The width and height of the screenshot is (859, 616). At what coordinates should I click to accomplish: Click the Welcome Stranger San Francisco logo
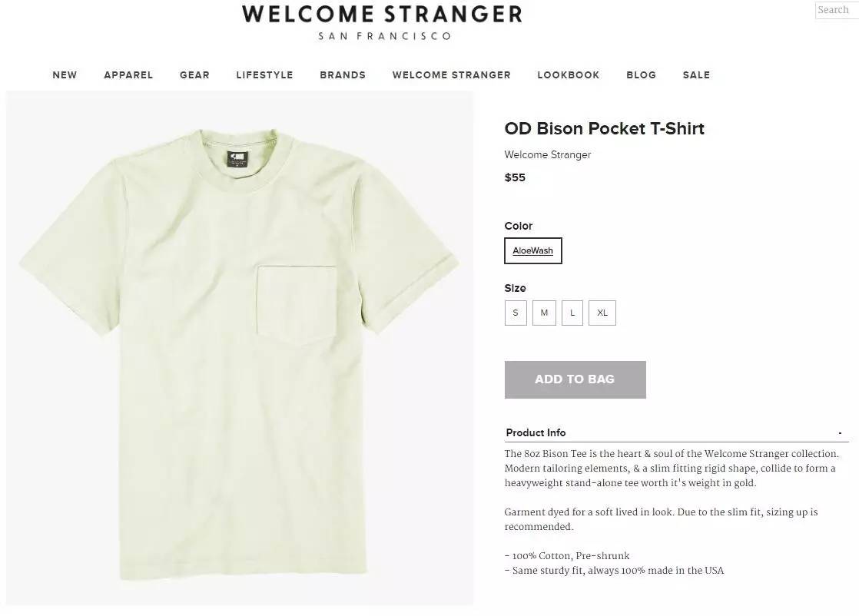(383, 22)
